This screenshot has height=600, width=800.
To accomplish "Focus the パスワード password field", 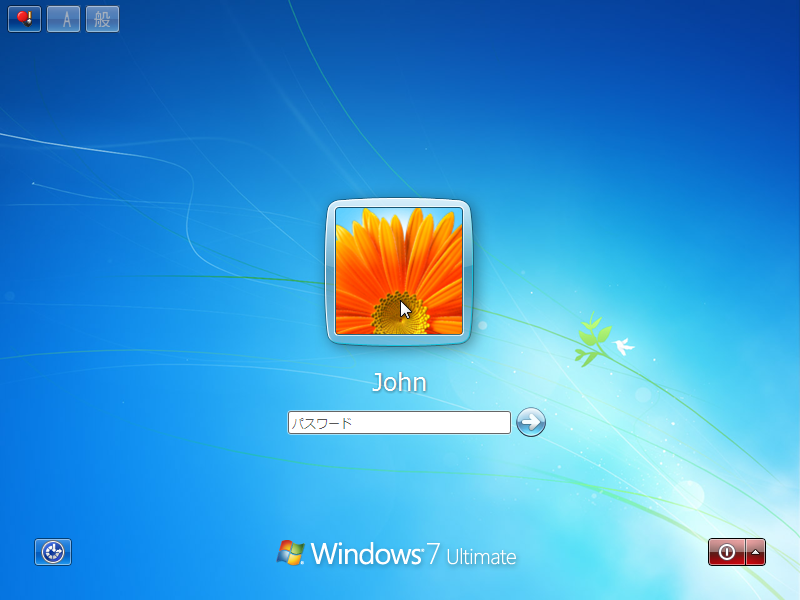I will point(399,422).
